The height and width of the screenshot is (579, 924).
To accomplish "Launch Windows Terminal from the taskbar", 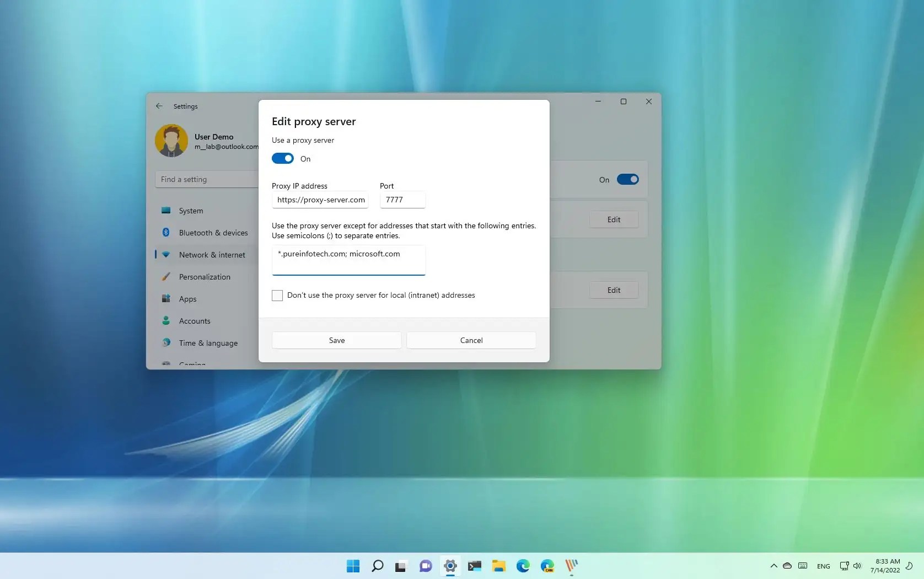I will tap(474, 566).
